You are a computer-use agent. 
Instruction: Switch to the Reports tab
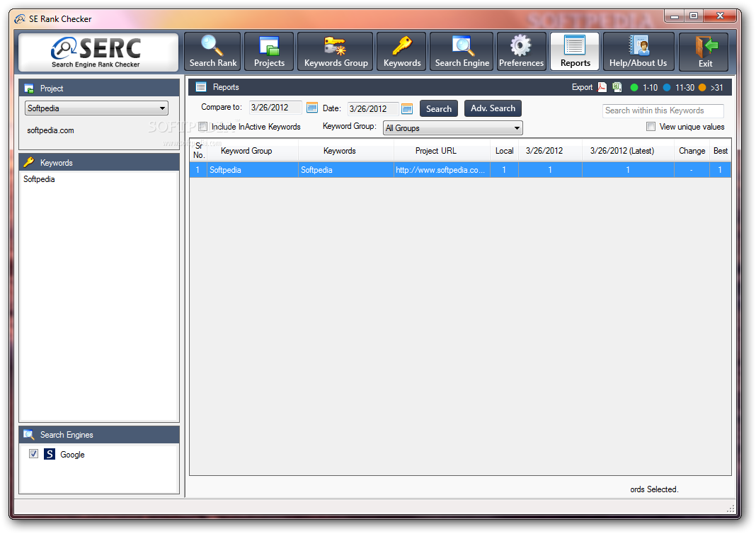point(575,51)
